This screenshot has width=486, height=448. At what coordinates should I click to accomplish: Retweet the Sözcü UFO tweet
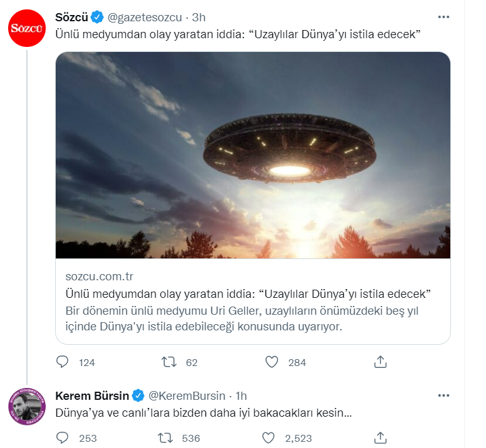169,362
